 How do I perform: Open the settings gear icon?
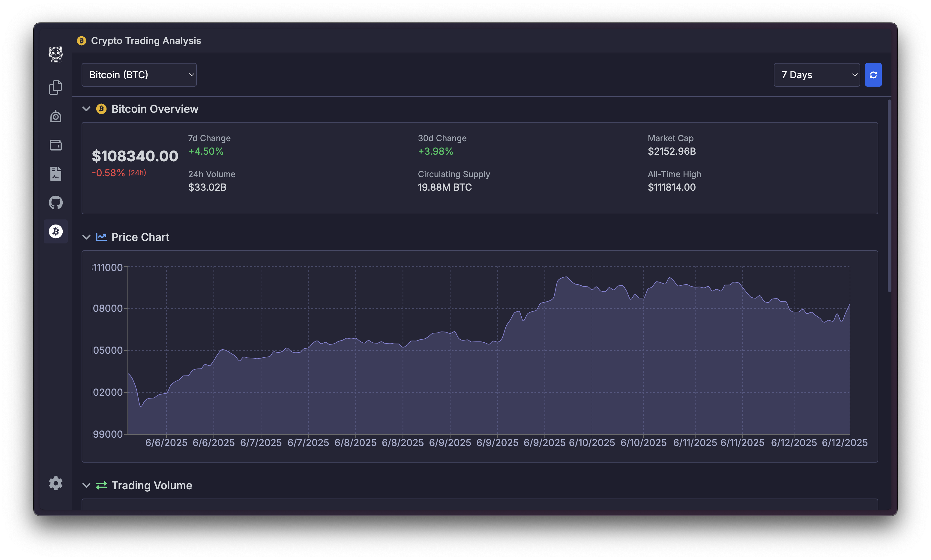[55, 483]
